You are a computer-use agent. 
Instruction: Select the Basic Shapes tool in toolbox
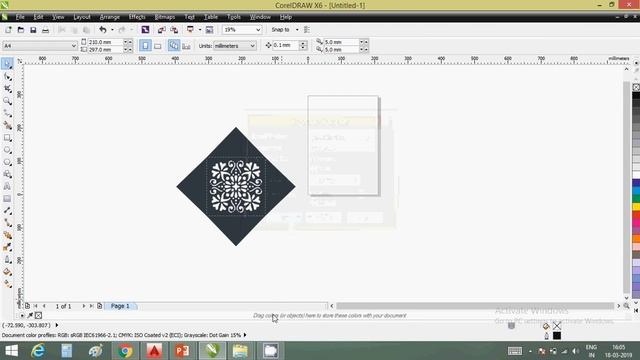pos(7,174)
